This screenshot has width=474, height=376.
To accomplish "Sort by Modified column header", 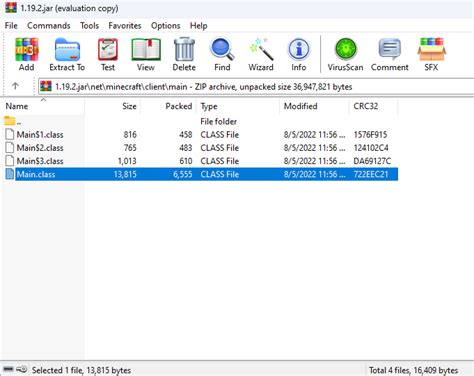I will tap(315, 106).
